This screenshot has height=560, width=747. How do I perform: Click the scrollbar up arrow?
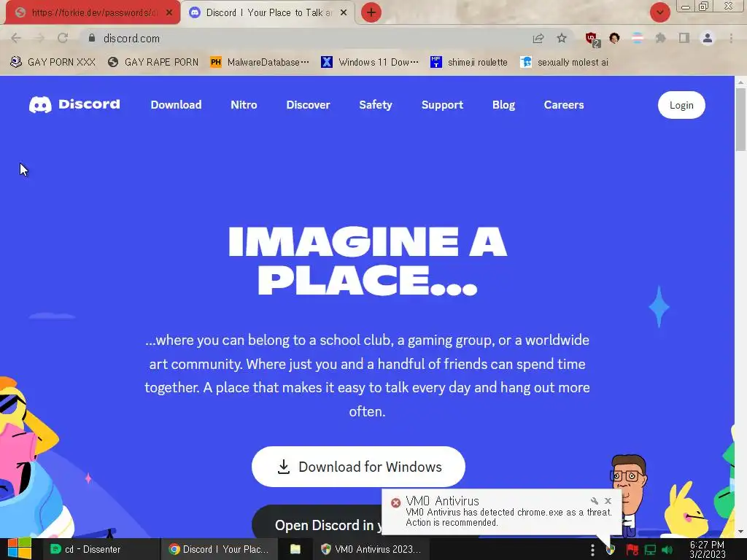pyautogui.click(x=740, y=82)
